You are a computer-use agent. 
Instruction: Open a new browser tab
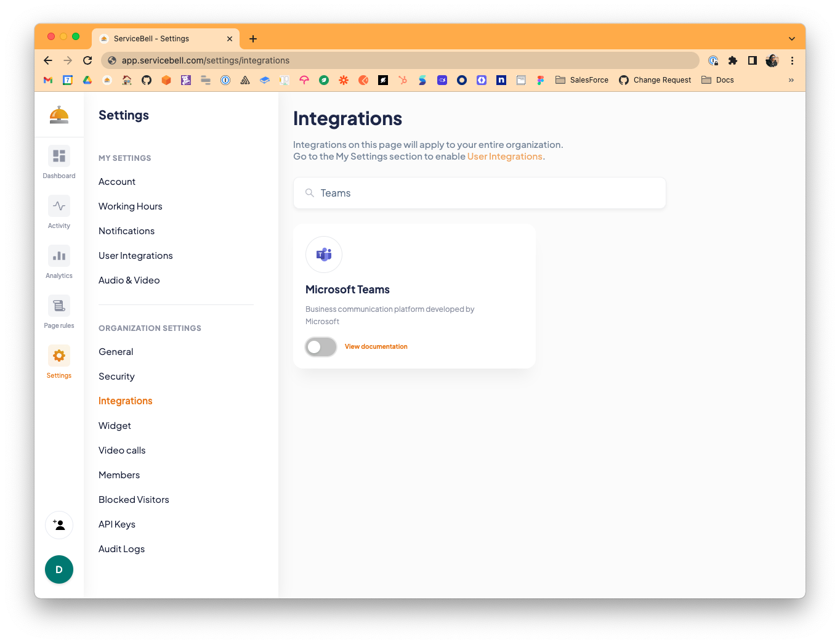pyautogui.click(x=253, y=39)
